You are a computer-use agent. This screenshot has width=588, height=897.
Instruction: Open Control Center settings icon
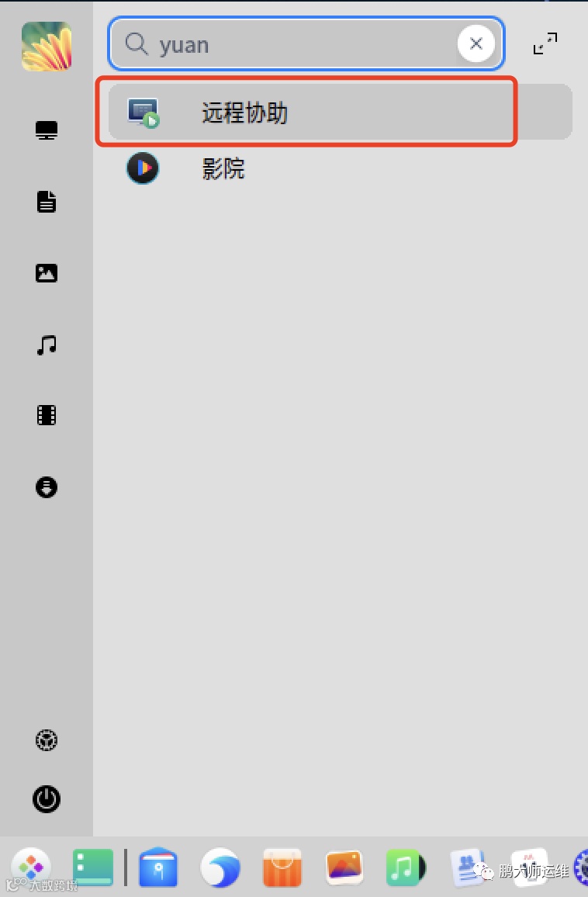pos(47,740)
